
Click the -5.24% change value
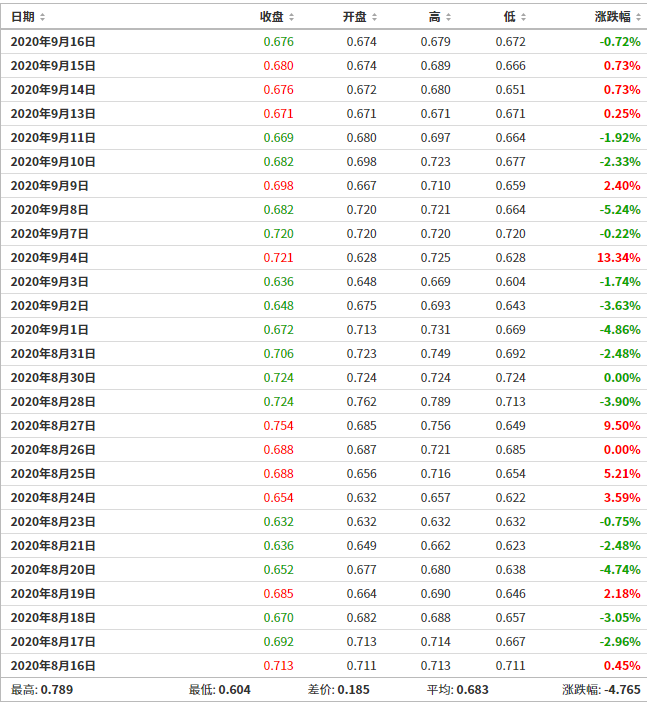[620, 210]
